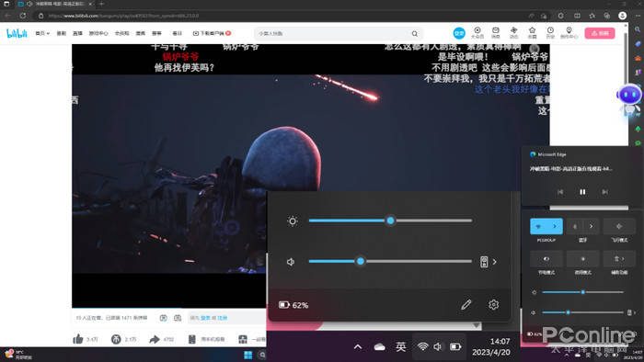Open a new browser tab with plus button
Image resolution: width=644 pixels, height=362 pixels.
click(101, 4)
